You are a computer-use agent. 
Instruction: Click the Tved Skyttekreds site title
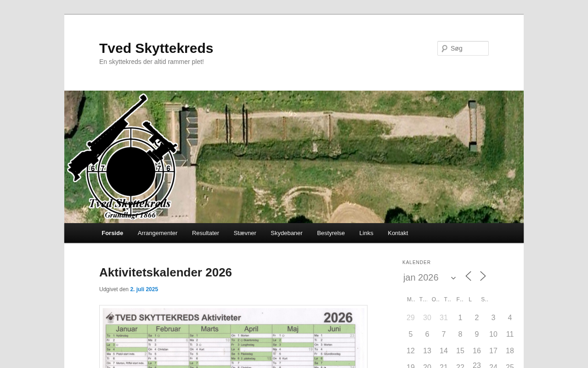pos(156,48)
